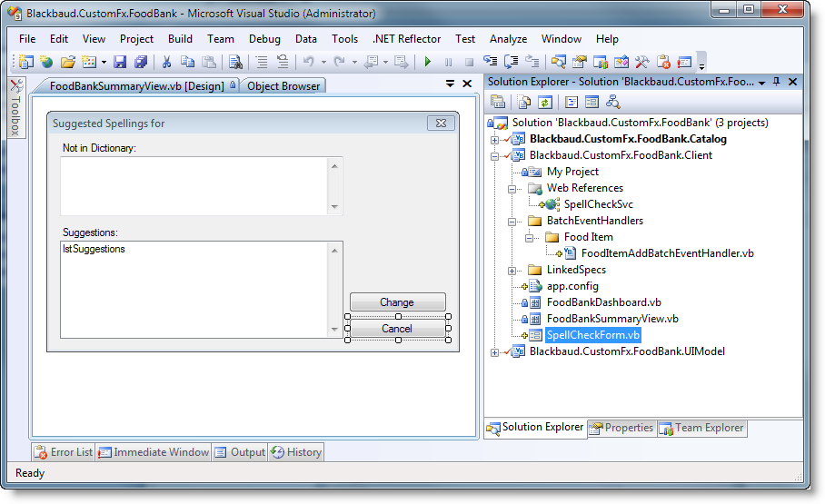
Task: Click the Properties Window toolbar icon
Action: pos(580,62)
